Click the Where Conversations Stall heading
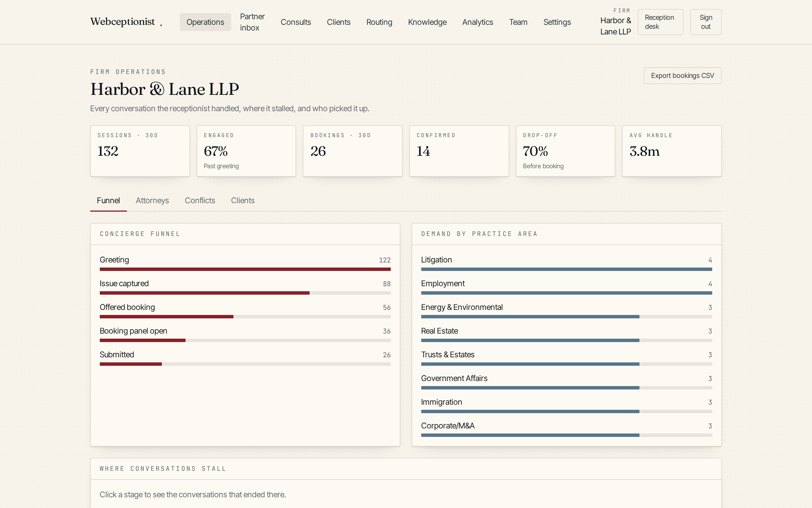The image size is (812, 508). tap(163, 469)
